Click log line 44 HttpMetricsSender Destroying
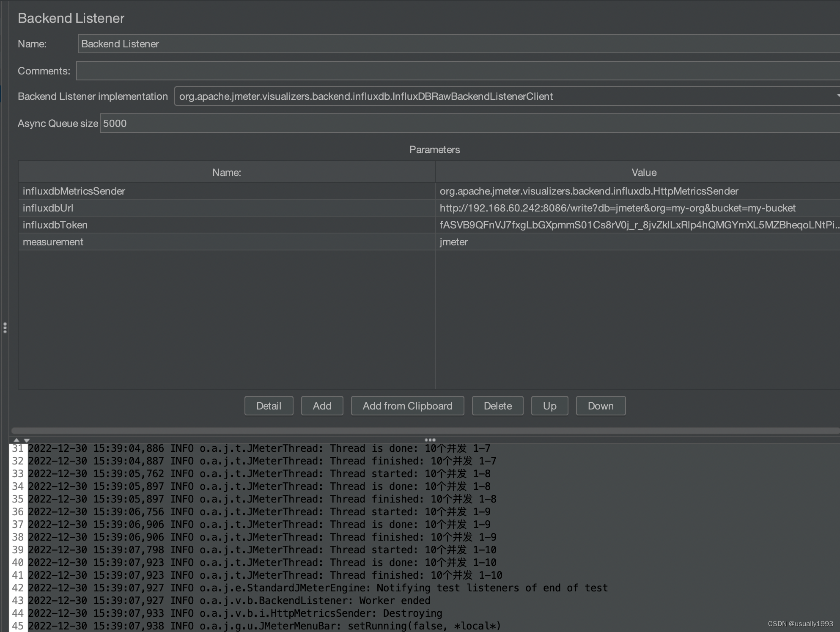The height and width of the screenshot is (632, 840). [235, 613]
